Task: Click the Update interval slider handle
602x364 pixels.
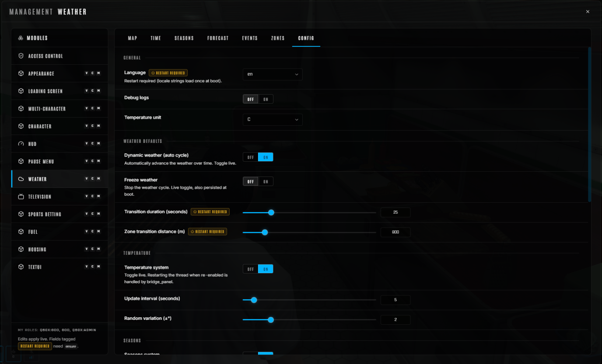Action: [254, 300]
